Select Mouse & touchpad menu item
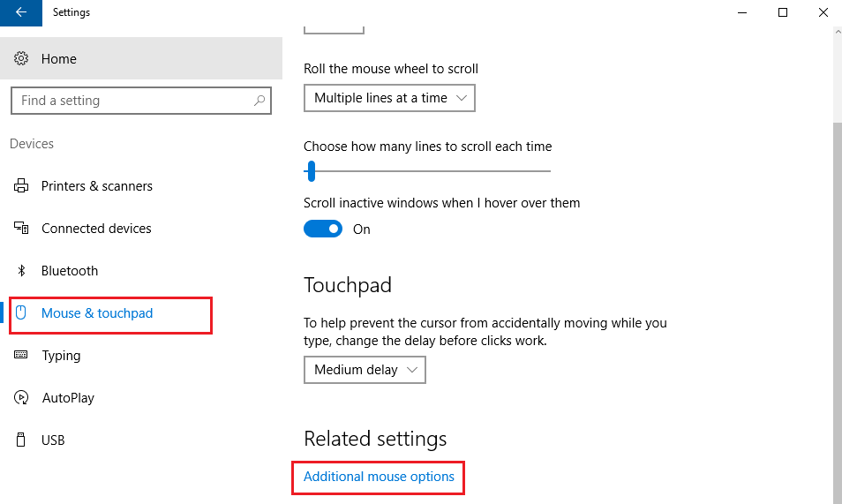Image resolution: width=842 pixels, height=504 pixels. point(97,313)
